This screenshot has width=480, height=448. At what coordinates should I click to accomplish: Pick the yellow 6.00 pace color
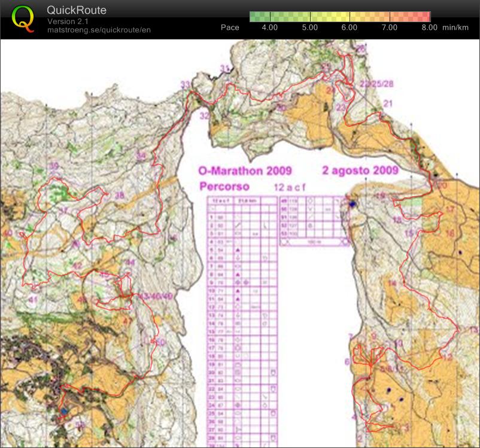[x=350, y=16]
